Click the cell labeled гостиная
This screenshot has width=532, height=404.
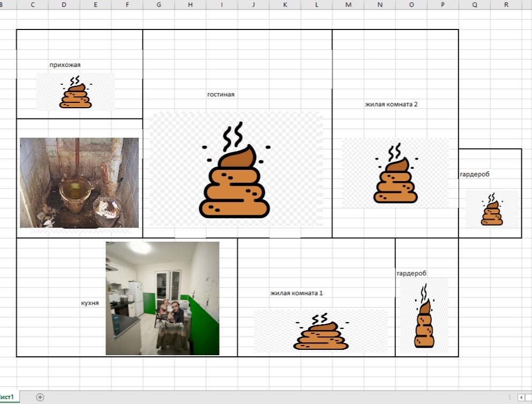coord(221,95)
